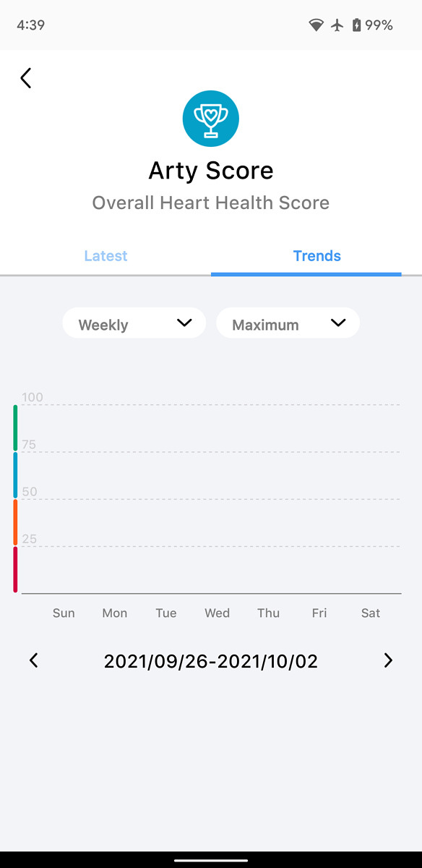The width and height of the screenshot is (422, 868).
Task: Go to previous week with left chevron
Action: [33, 660]
